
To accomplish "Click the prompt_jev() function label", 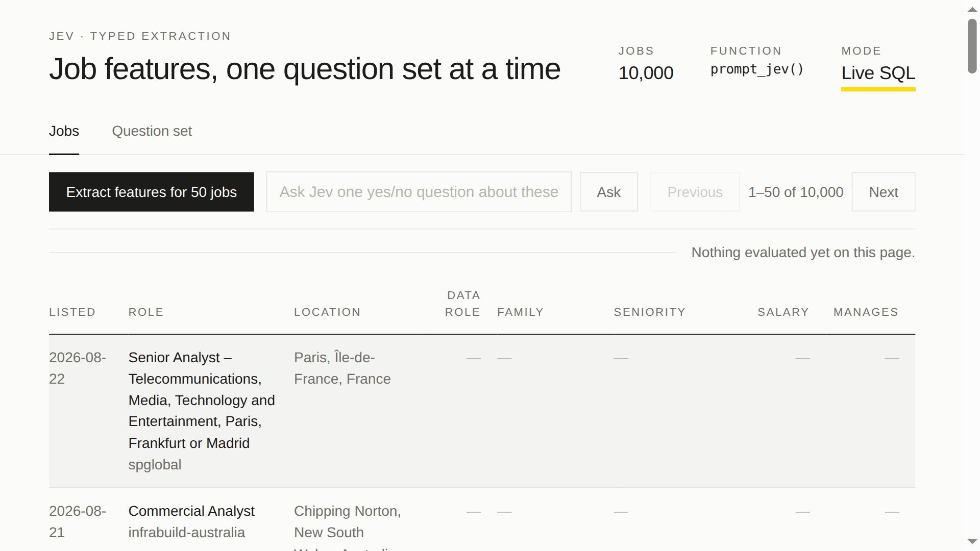I will tap(757, 69).
